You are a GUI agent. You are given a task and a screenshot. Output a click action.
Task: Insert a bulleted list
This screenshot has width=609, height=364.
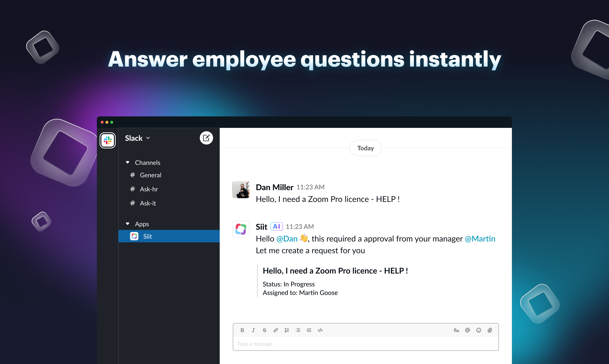[298, 330]
